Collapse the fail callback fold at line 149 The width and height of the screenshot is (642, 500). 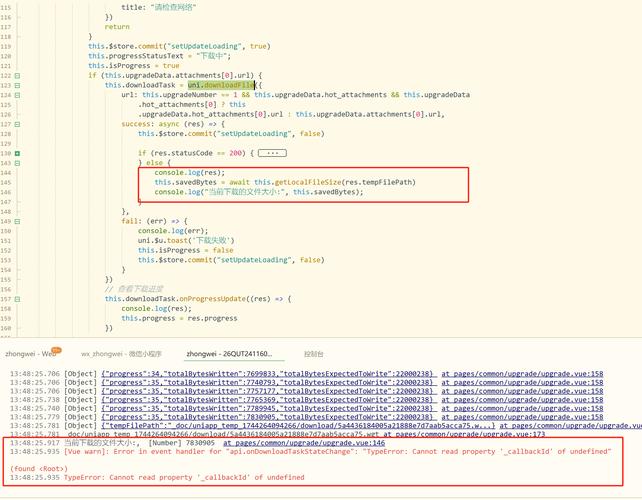pos(18,220)
